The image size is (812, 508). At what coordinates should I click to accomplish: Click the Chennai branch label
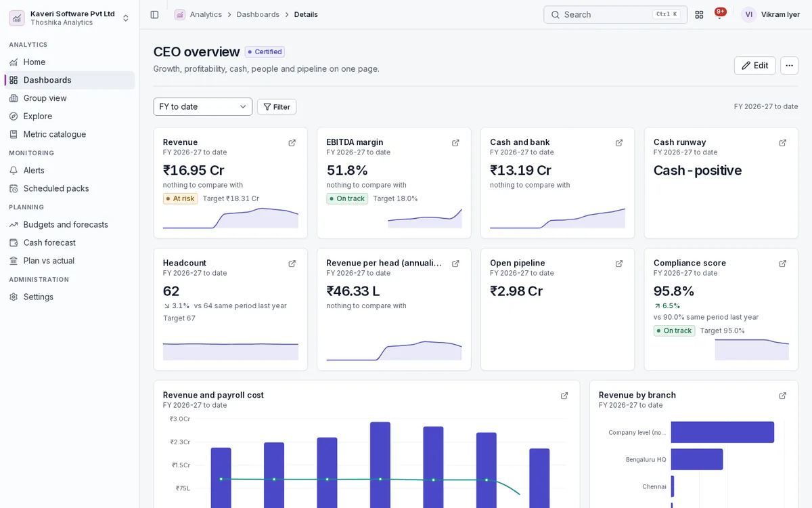(654, 486)
